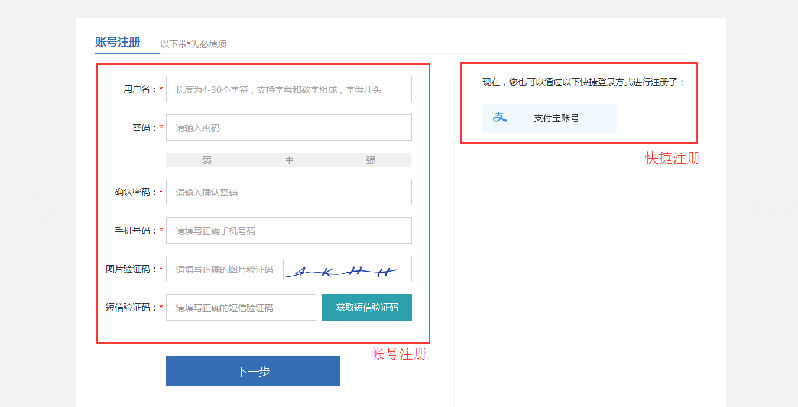Click the 图片验证码 field label
798x407 pixels.
tap(131, 269)
